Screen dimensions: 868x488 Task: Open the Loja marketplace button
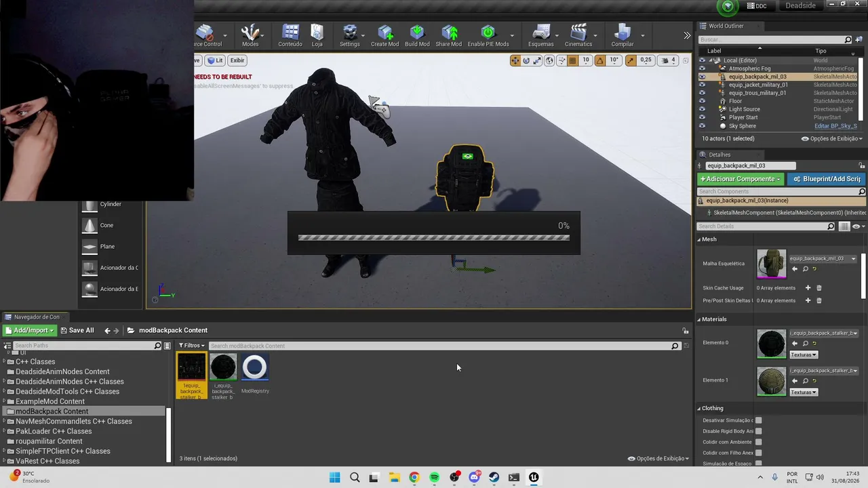tap(317, 35)
